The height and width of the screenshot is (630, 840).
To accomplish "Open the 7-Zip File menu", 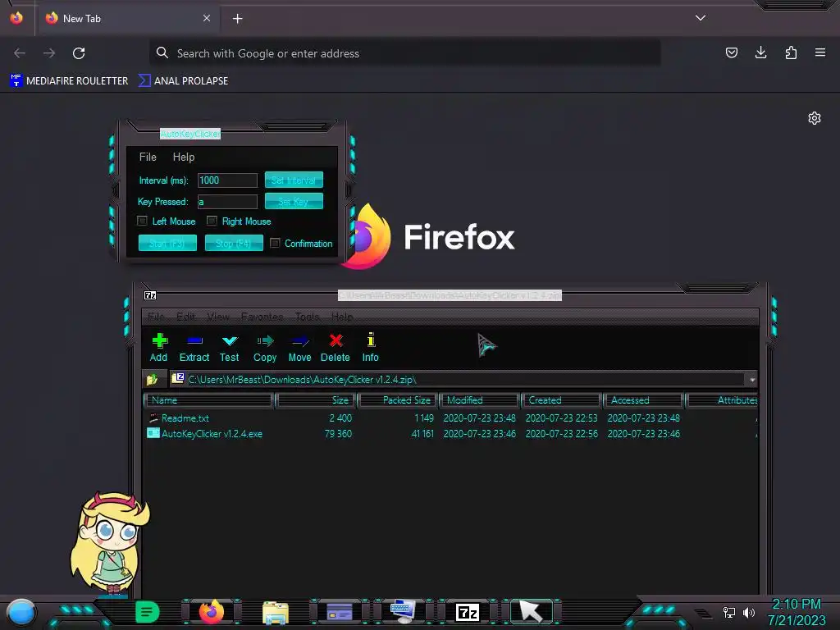I will pos(155,317).
